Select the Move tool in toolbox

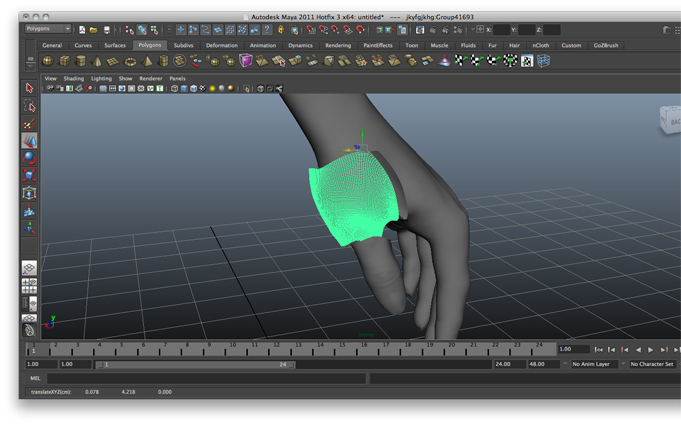coord(29,141)
